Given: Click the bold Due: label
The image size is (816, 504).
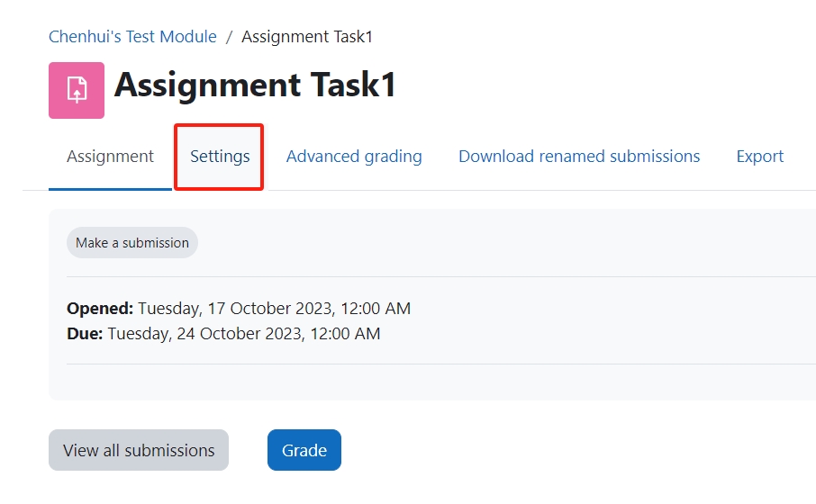Looking at the screenshot, I should pos(85,333).
